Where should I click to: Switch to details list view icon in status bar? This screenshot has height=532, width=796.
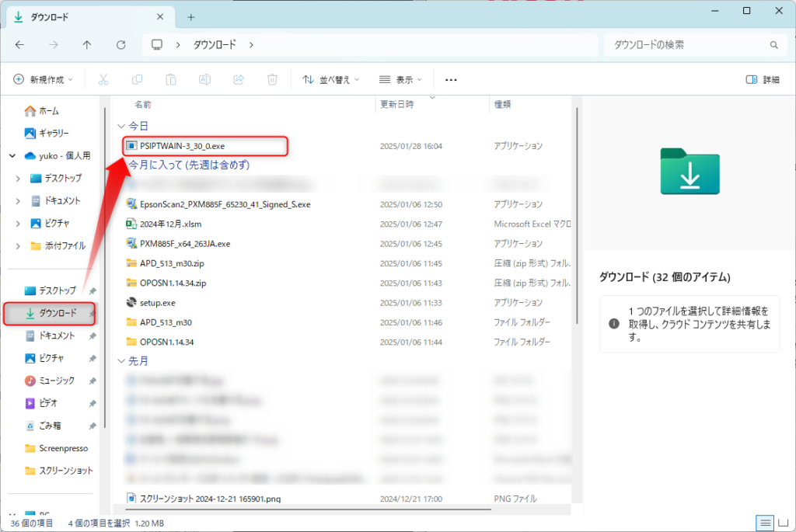pyautogui.click(x=765, y=523)
